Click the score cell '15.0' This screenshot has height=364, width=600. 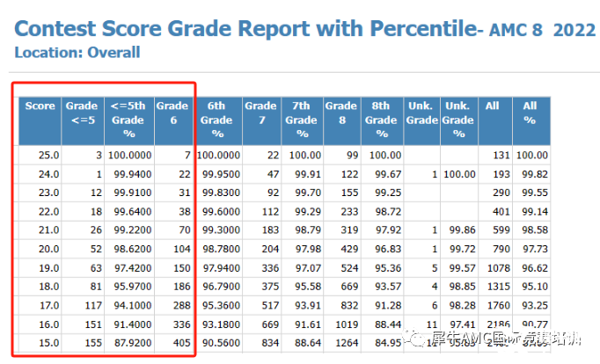click(x=48, y=344)
